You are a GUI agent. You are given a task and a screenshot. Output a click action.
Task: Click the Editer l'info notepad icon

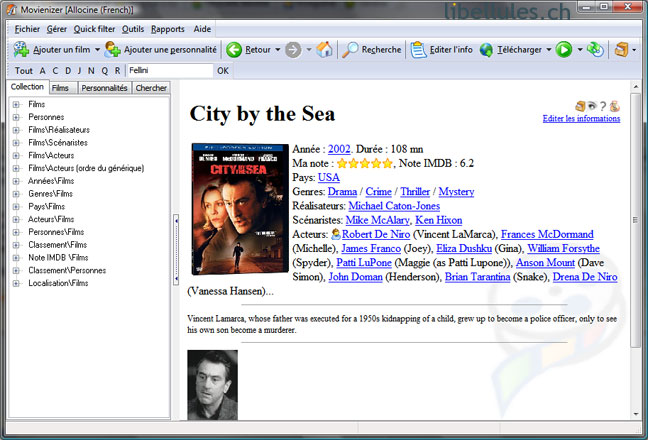(x=418, y=50)
